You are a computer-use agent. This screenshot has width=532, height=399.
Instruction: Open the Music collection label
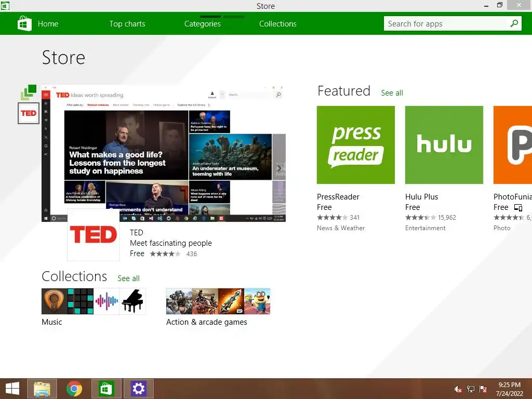pyautogui.click(x=51, y=322)
